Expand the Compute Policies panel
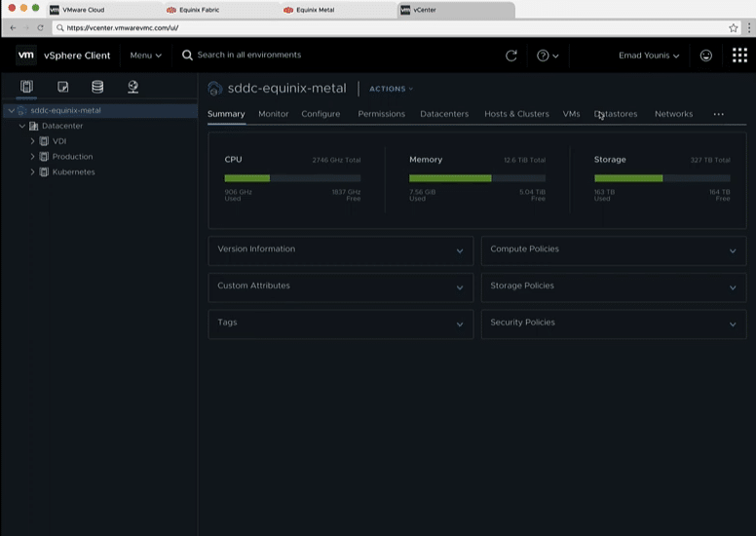This screenshot has height=536, width=756. pos(733,250)
